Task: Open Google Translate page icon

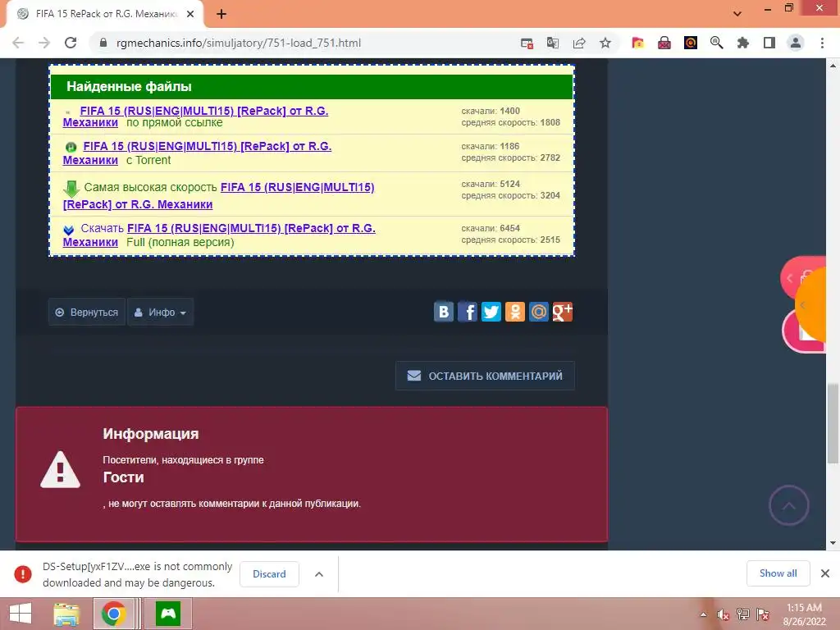Action: tap(553, 43)
